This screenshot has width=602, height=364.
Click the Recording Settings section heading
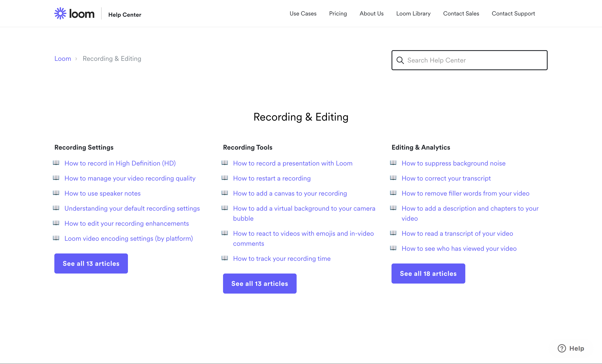pyautogui.click(x=84, y=147)
